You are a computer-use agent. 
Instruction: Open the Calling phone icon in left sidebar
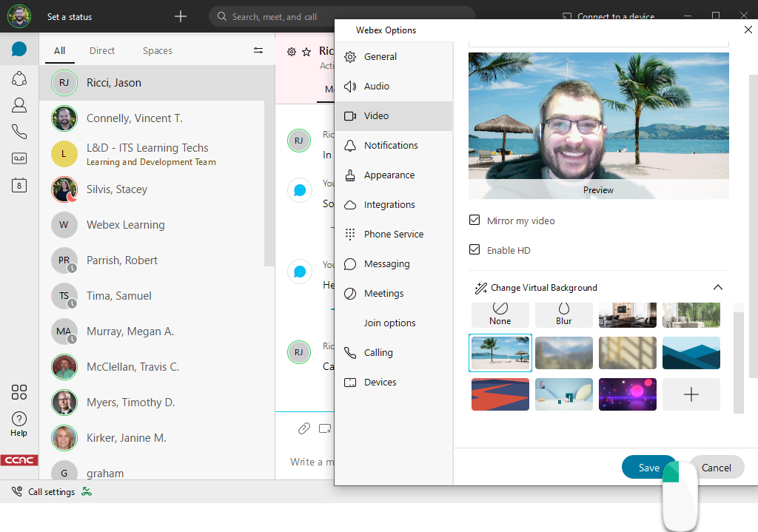click(19, 132)
